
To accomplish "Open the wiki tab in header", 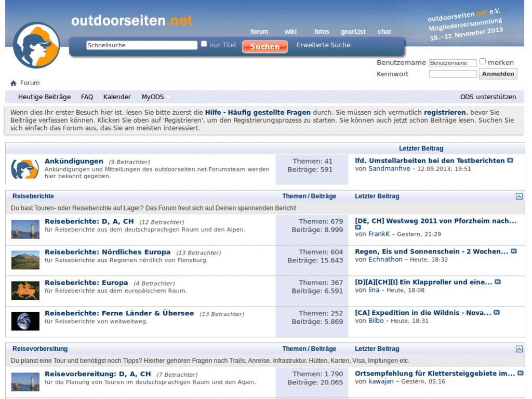I will (x=290, y=32).
